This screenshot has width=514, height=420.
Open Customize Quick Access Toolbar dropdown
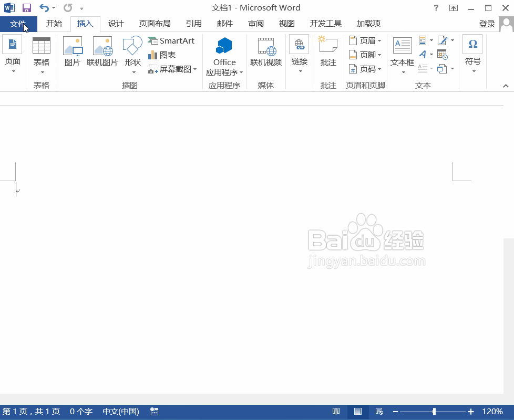click(x=81, y=8)
